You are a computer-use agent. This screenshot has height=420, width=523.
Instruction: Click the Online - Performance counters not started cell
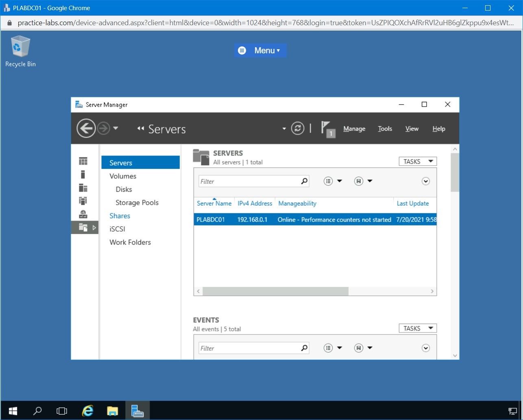click(x=334, y=219)
